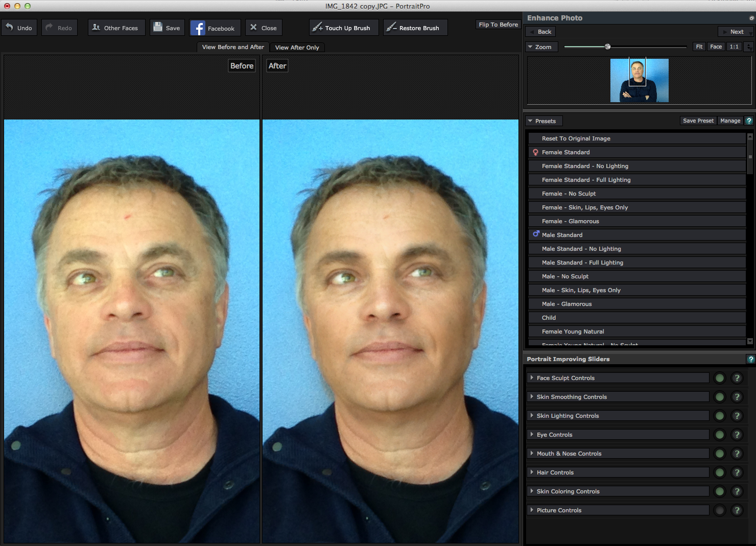Select the Touch Up Brush tool
Image resolution: width=756 pixels, height=546 pixels.
click(x=344, y=28)
